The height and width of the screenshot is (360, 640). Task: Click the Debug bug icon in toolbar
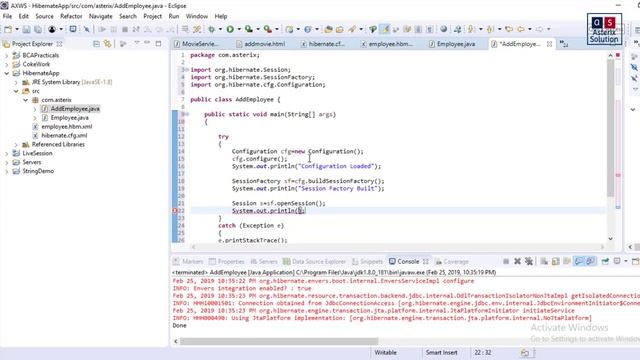click(x=211, y=29)
